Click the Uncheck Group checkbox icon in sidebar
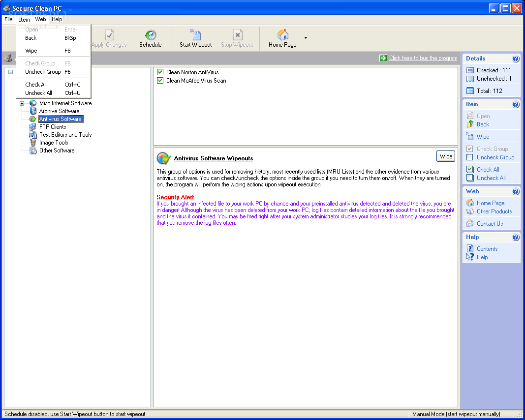525x420 pixels. (470, 157)
